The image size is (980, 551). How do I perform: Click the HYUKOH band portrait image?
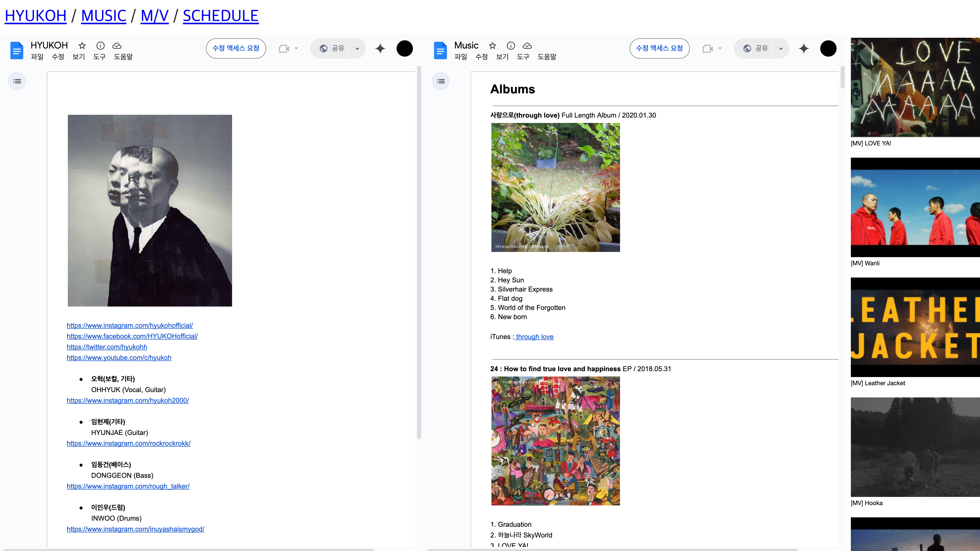(150, 211)
